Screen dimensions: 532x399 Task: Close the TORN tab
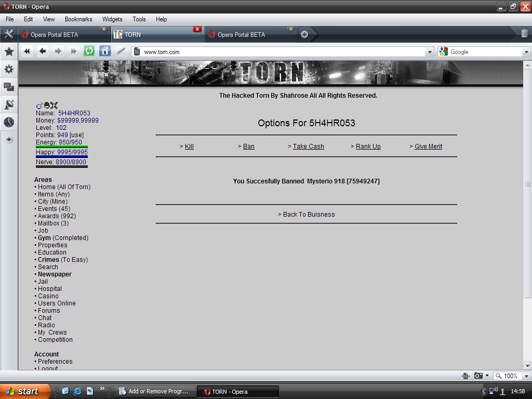[197, 29]
